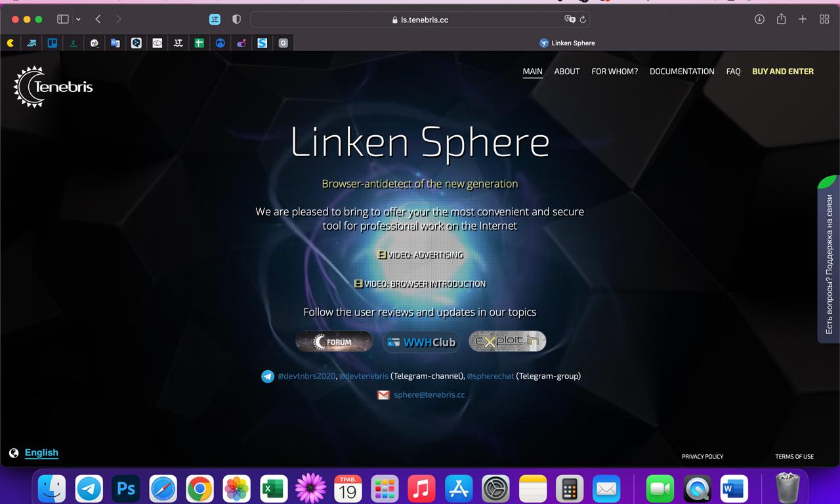Click the Telegram app icon in the Dock
This screenshot has height=504, width=840.
[x=89, y=488]
